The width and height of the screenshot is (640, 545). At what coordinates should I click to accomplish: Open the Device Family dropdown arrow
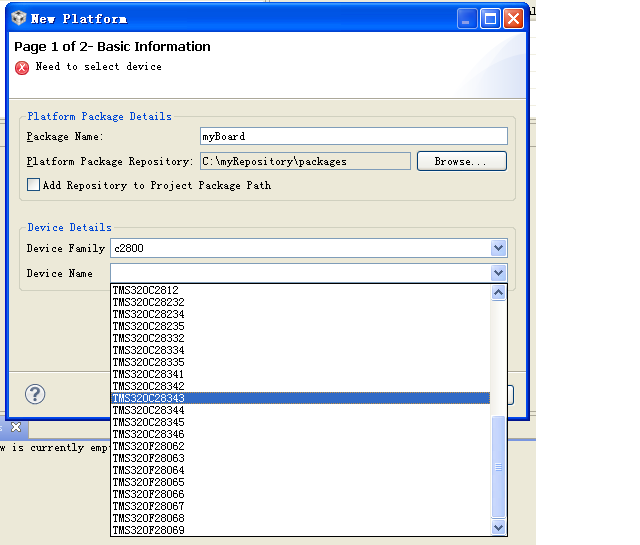coord(498,248)
